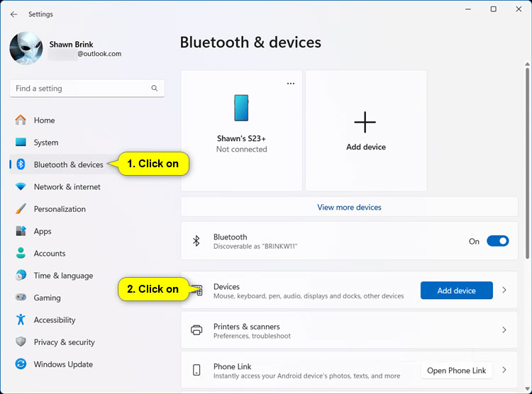This screenshot has height=394, width=532.
Task: Click "Discoverable as BRINKW11" text
Action: tap(255, 247)
